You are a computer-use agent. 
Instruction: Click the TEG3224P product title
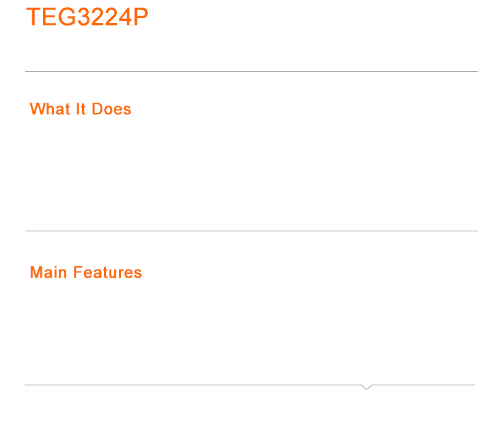click(87, 17)
